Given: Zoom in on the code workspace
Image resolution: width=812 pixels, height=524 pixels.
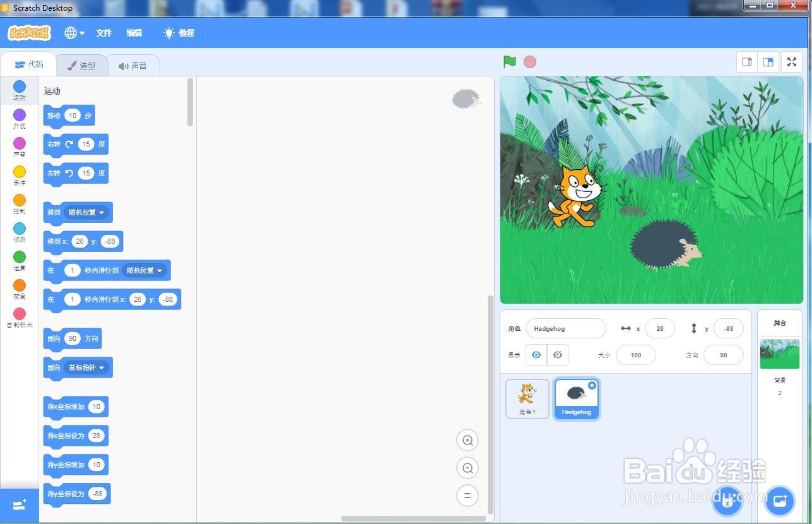Looking at the screenshot, I should point(468,440).
